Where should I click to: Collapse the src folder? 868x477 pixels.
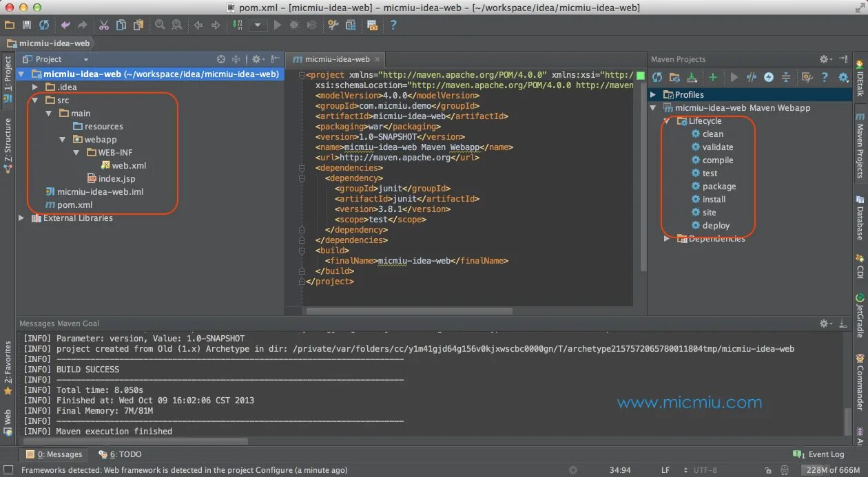[35, 100]
